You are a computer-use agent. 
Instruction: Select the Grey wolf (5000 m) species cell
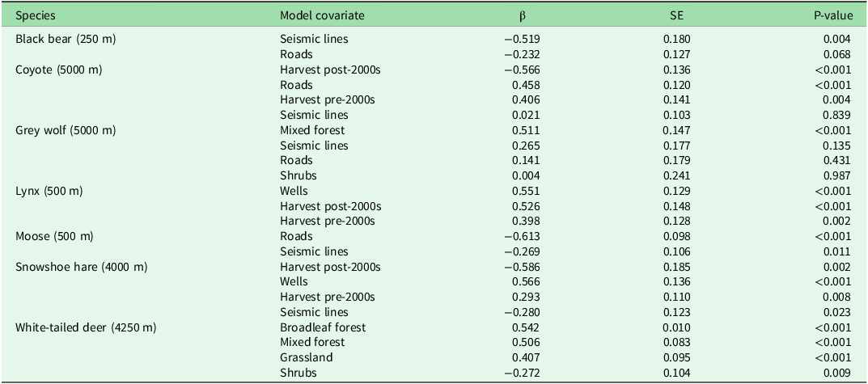[66, 130]
